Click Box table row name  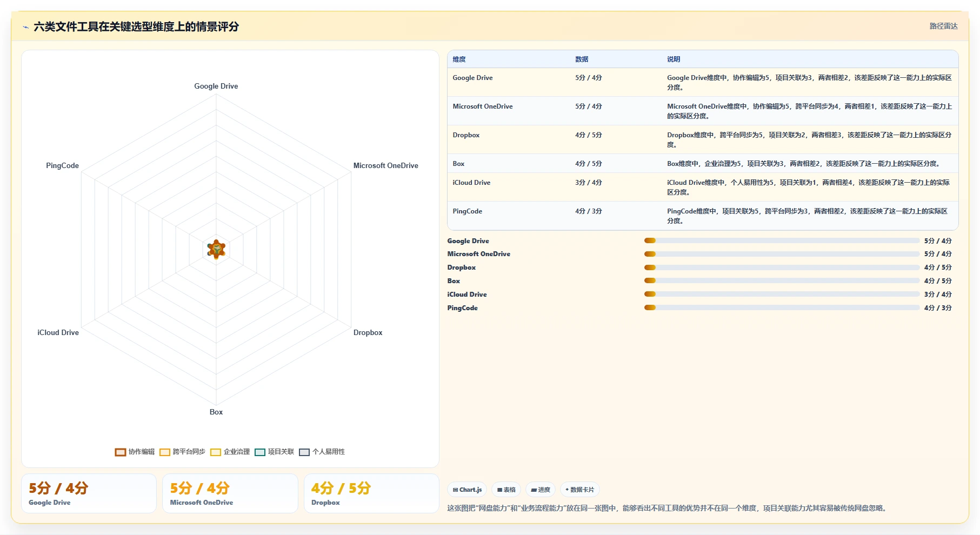coord(458,164)
